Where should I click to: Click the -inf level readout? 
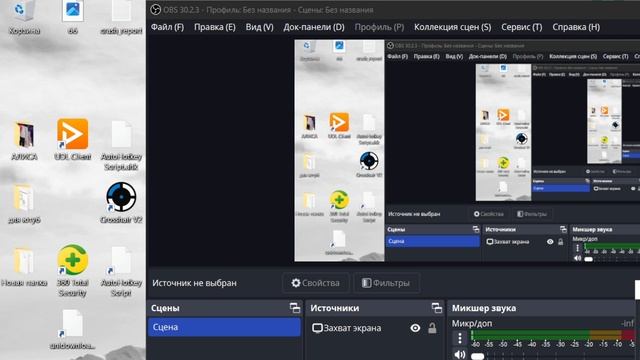(x=627, y=324)
